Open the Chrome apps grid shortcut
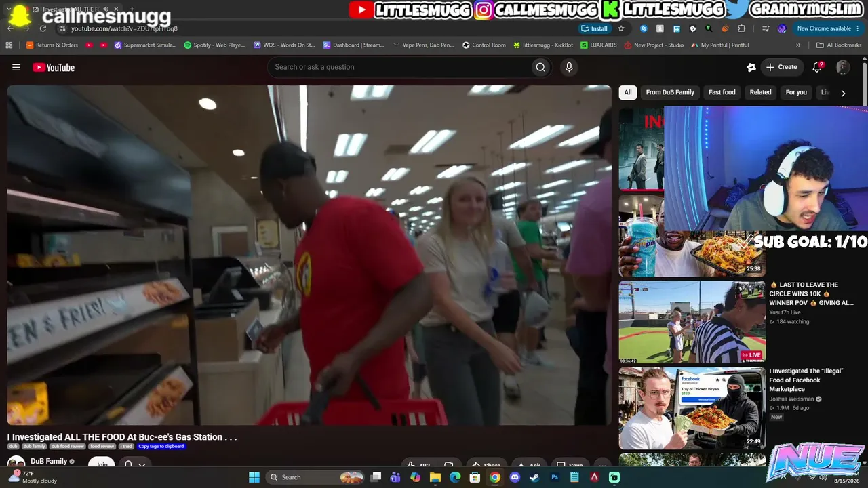 coord(9,45)
